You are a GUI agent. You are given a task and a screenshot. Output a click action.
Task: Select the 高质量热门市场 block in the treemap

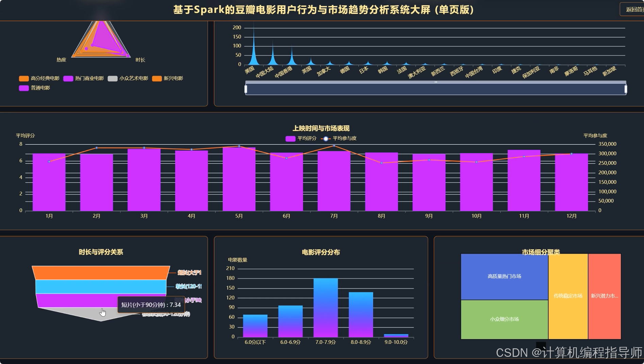tap(504, 276)
